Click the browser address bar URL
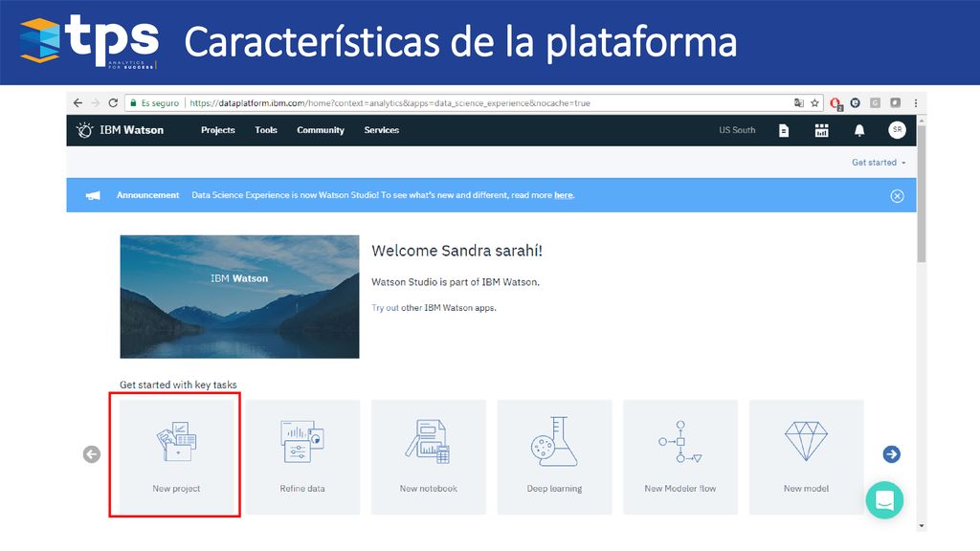The image size is (980, 551). tap(390, 103)
